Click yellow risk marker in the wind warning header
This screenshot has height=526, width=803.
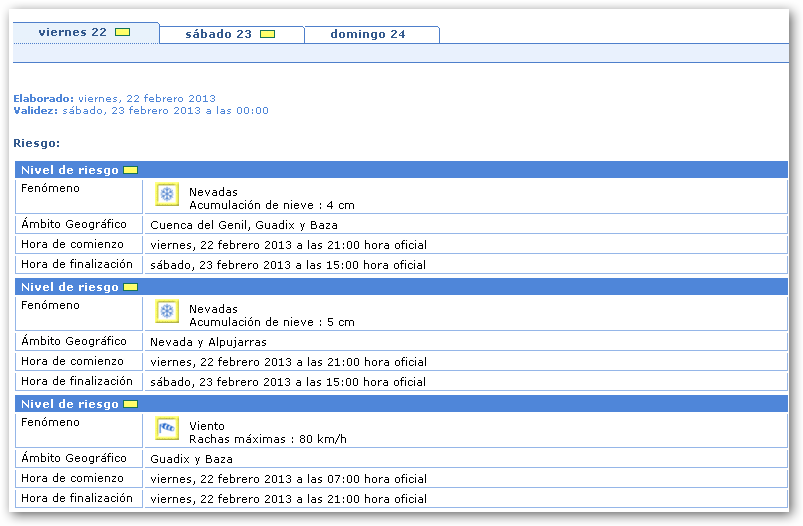[130, 404]
